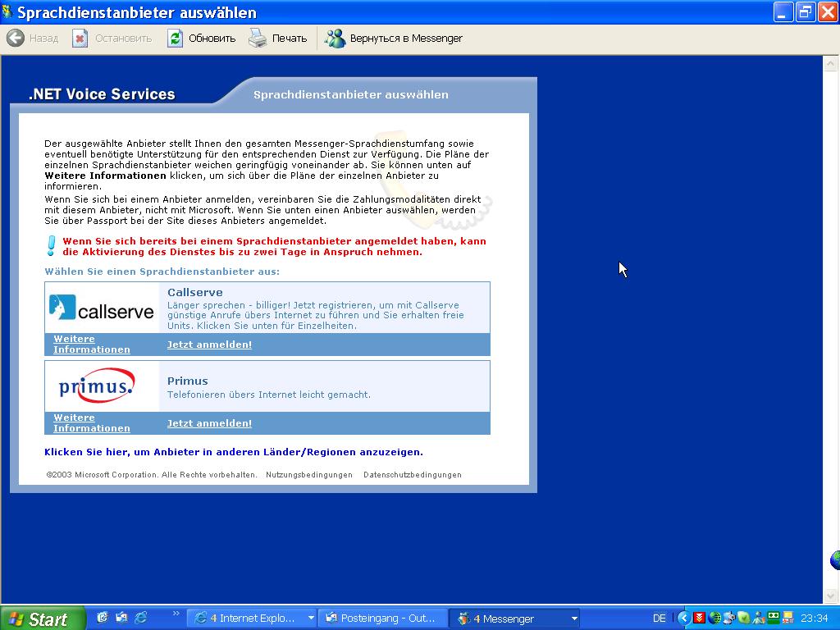Click the green tape tray icon
840x630 pixels.
pyautogui.click(x=773, y=617)
